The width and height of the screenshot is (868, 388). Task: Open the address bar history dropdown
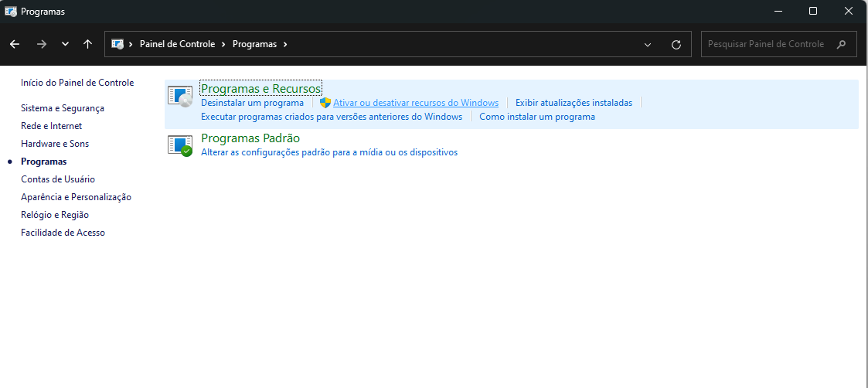click(648, 45)
